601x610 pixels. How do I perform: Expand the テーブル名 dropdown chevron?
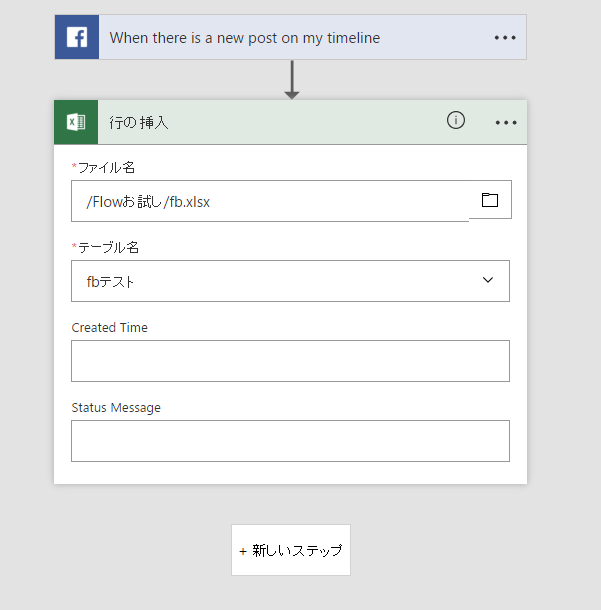point(488,280)
